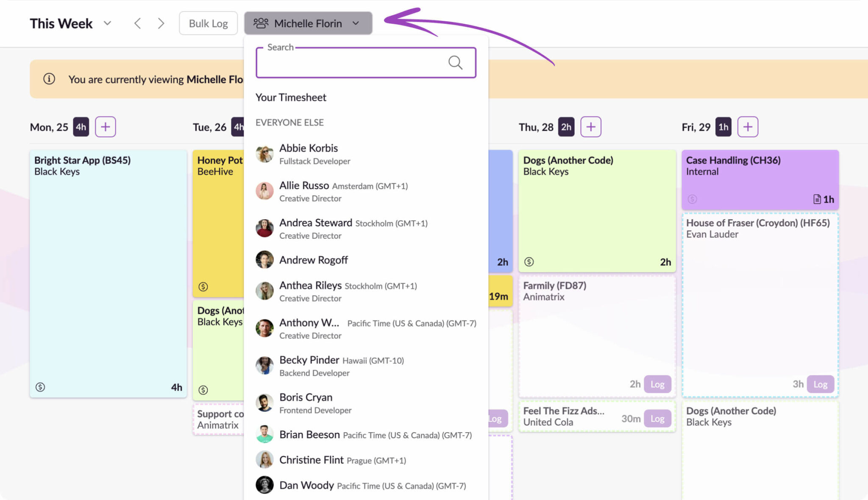The width and height of the screenshot is (868, 500).
Task: Click the Bulk Log button
Action: [208, 23]
